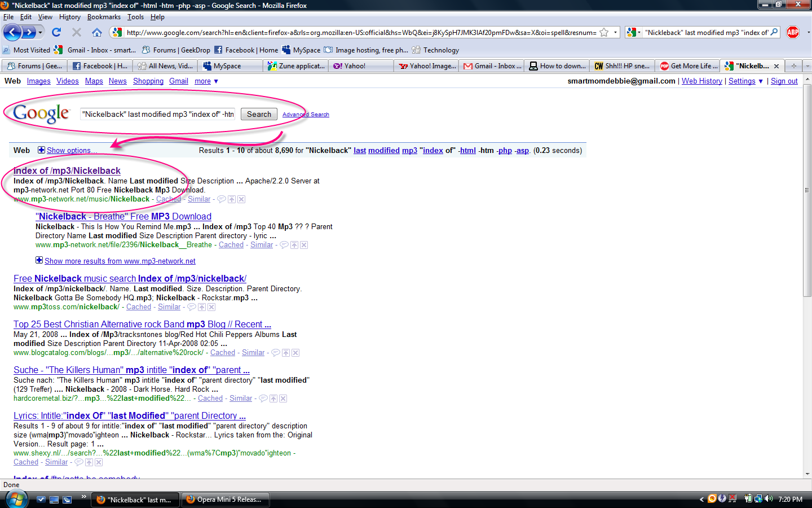
Task: Click the Google site favicon in address bar
Action: (117, 33)
